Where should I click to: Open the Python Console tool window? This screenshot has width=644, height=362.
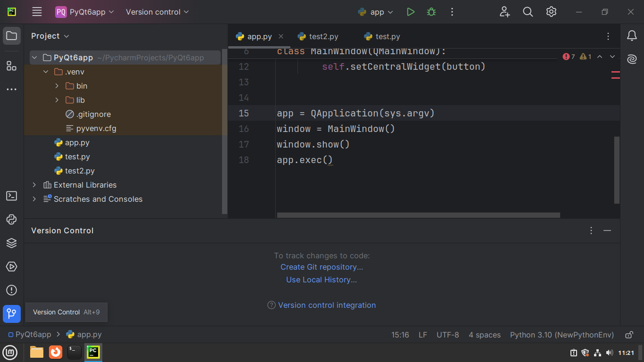(12, 220)
